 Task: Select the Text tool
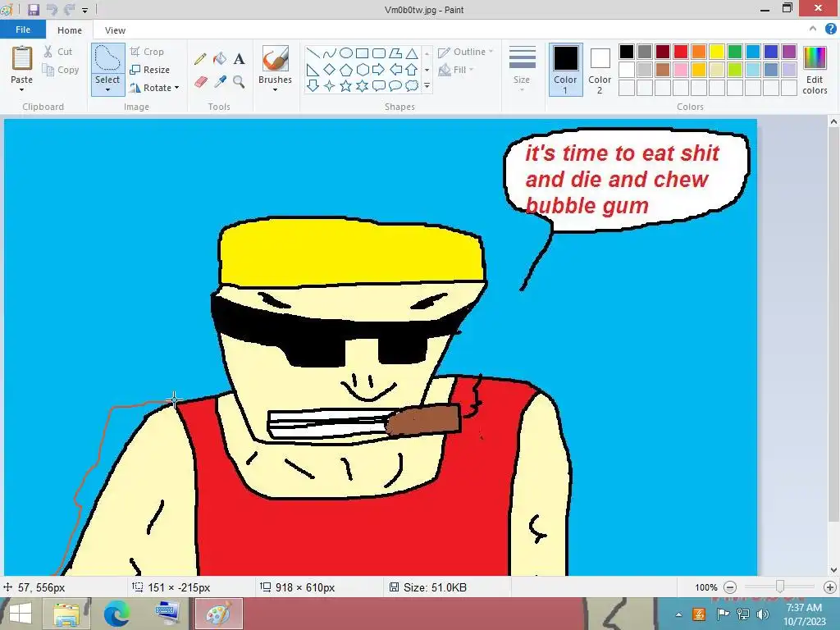(239, 59)
